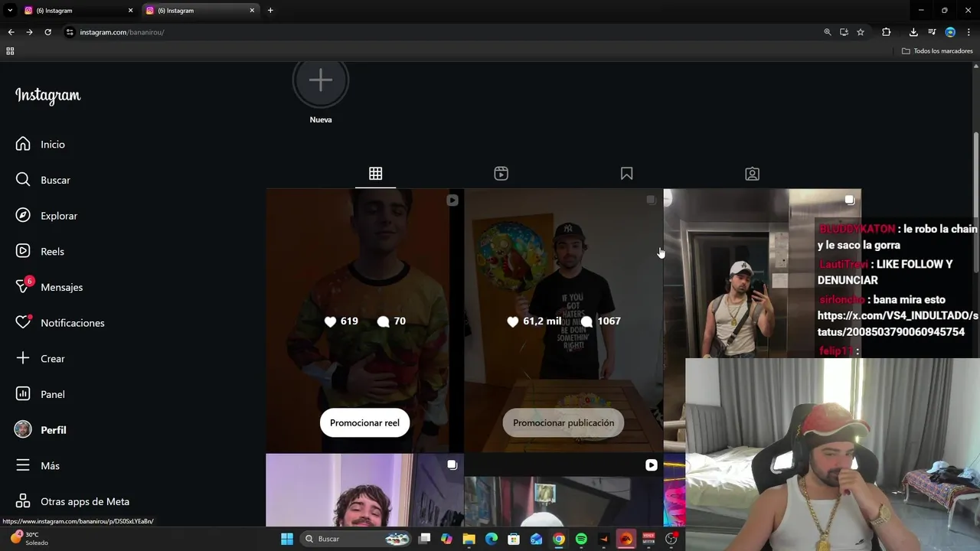The width and height of the screenshot is (980, 551).
Task: Switch to the tagged photos tab
Action: pyautogui.click(x=752, y=174)
